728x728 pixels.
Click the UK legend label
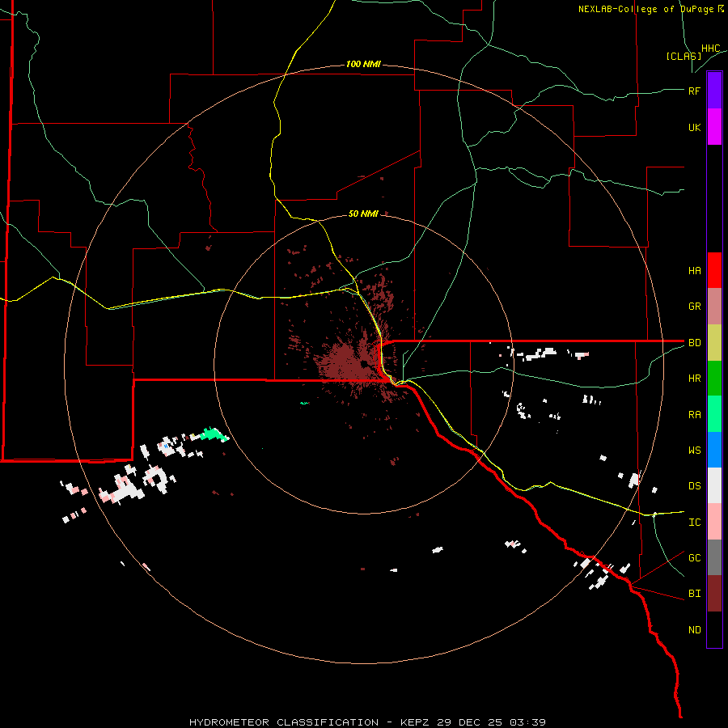coord(694,127)
